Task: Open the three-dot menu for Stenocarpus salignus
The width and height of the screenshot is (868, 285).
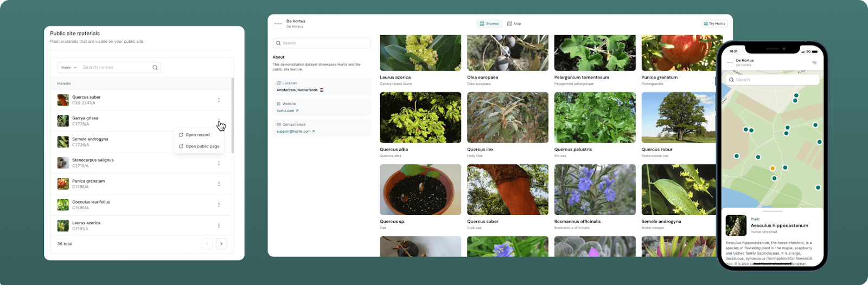Action: (x=219, y=163)
